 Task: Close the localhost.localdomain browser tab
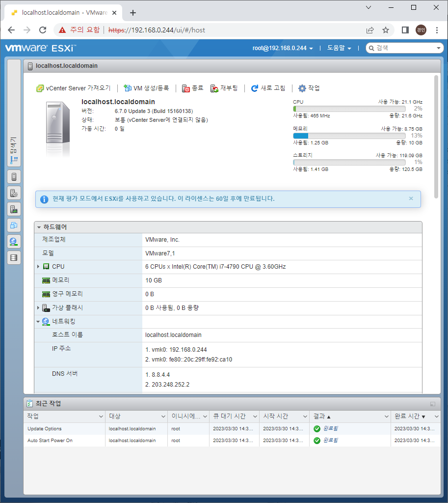click(114, 13)
